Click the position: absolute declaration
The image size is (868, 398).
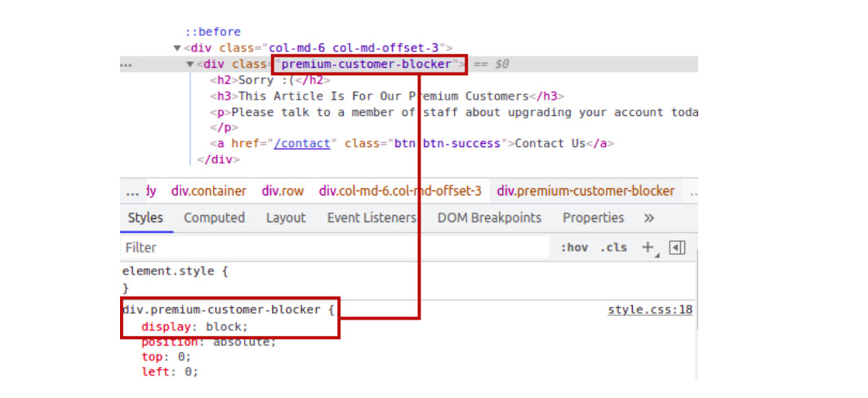pyautogui.click(x=209, y=342)
